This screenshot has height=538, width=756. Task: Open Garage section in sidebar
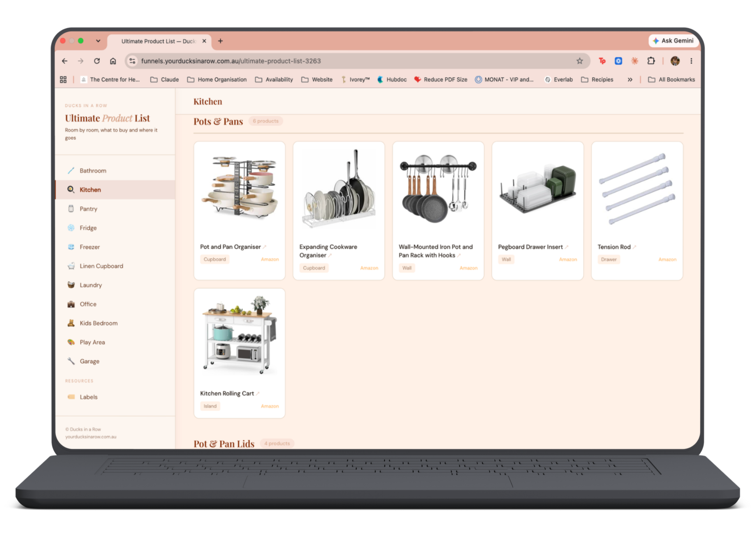[x=115, y=361]
